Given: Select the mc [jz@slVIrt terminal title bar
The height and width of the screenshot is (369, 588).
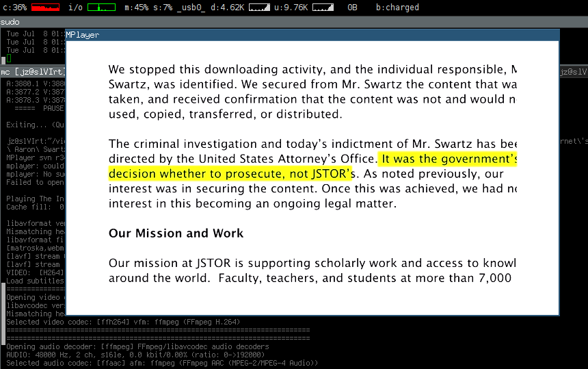Looking at the screenshot, I should pos(33,72).
